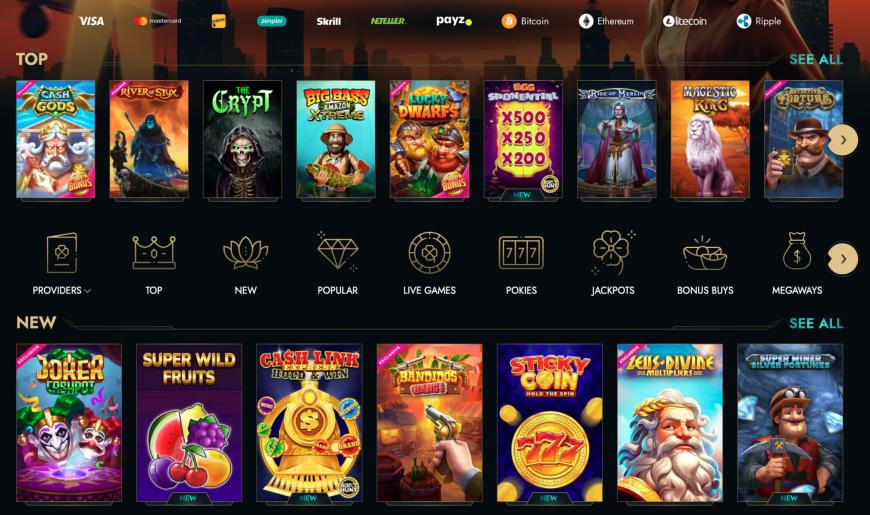Play the Sticky Coin game

[x=549, y=423]
